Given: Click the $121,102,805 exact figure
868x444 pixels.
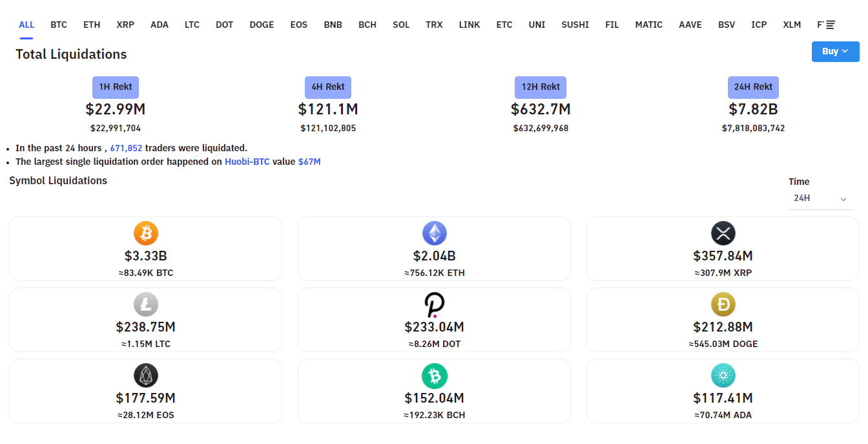Looking at the screenshot, I should (x=328, y=129).
